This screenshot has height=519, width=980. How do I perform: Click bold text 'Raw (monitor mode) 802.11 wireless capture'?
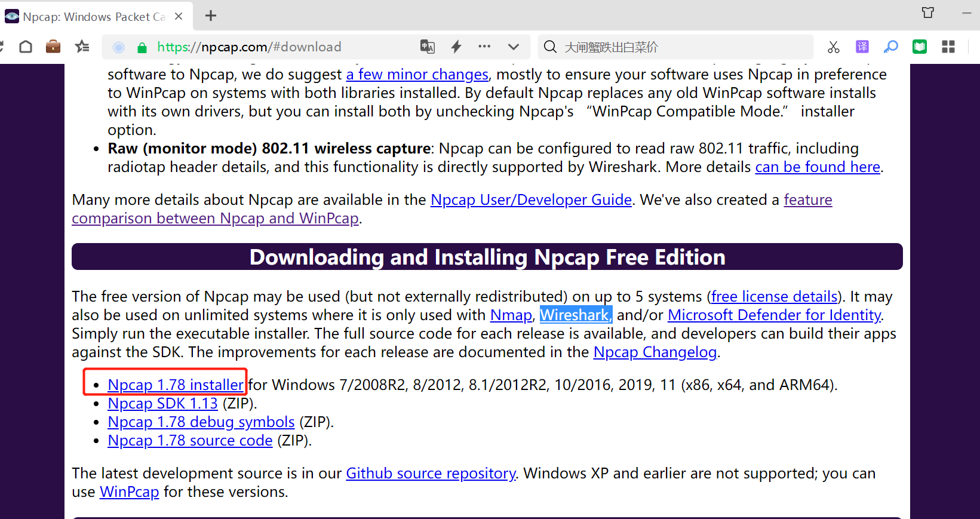pyautogui.click(x=269, y=149)
